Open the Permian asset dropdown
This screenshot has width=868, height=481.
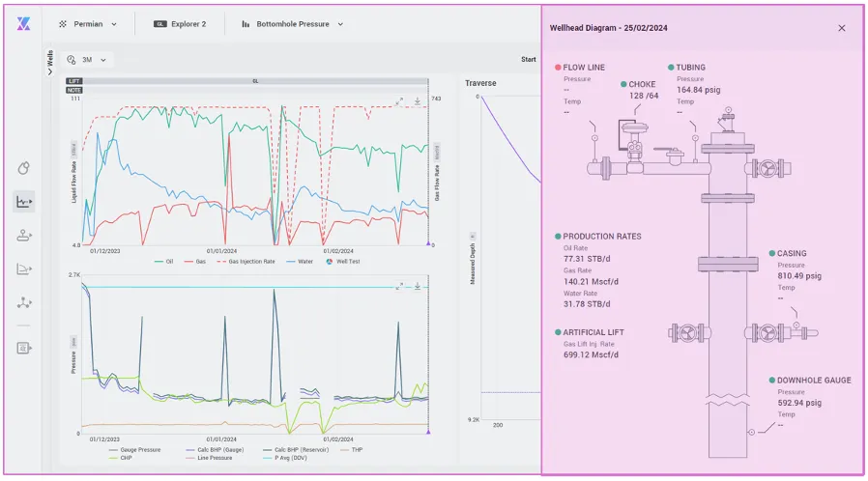click(x=87, y=24)
